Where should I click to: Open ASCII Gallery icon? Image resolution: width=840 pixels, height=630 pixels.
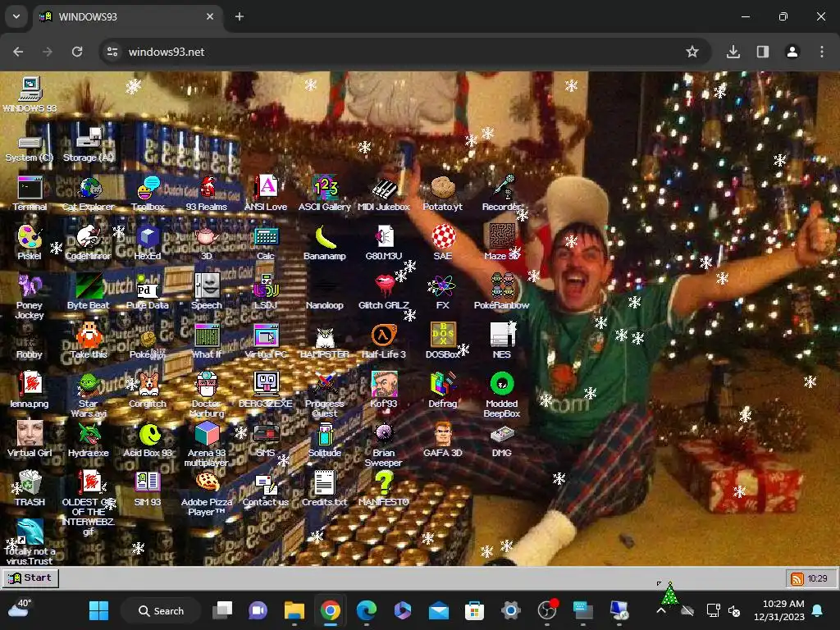(x=325, y=194)
